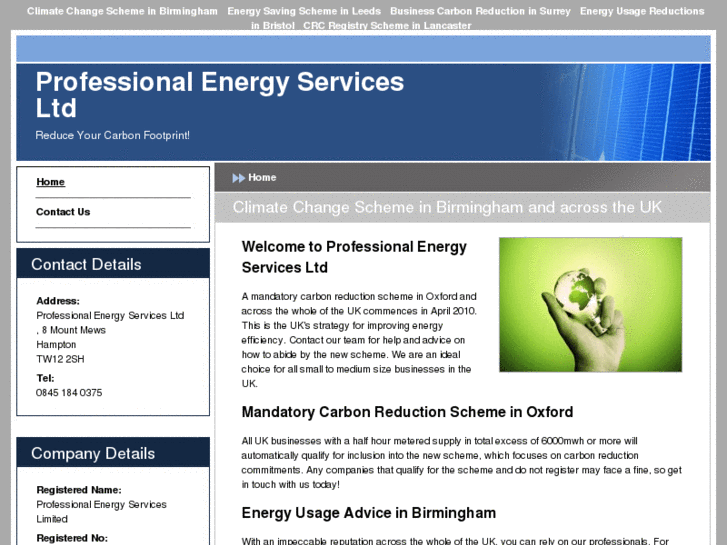Click the page title Climate Change Scheme banner
This screenshot has width=727, height=545.
447,207
